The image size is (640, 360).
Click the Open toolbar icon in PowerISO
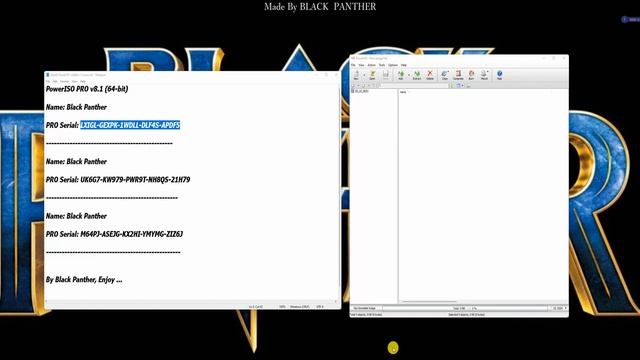pos(372,75)
